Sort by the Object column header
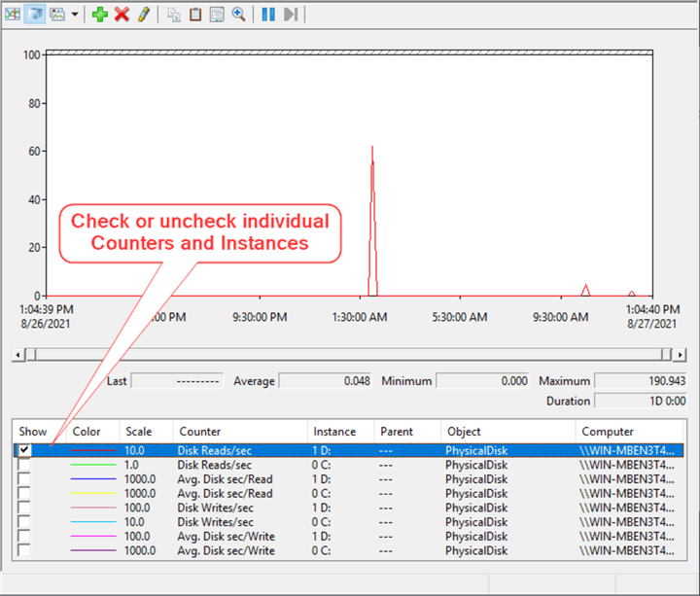 coord(508,432)
